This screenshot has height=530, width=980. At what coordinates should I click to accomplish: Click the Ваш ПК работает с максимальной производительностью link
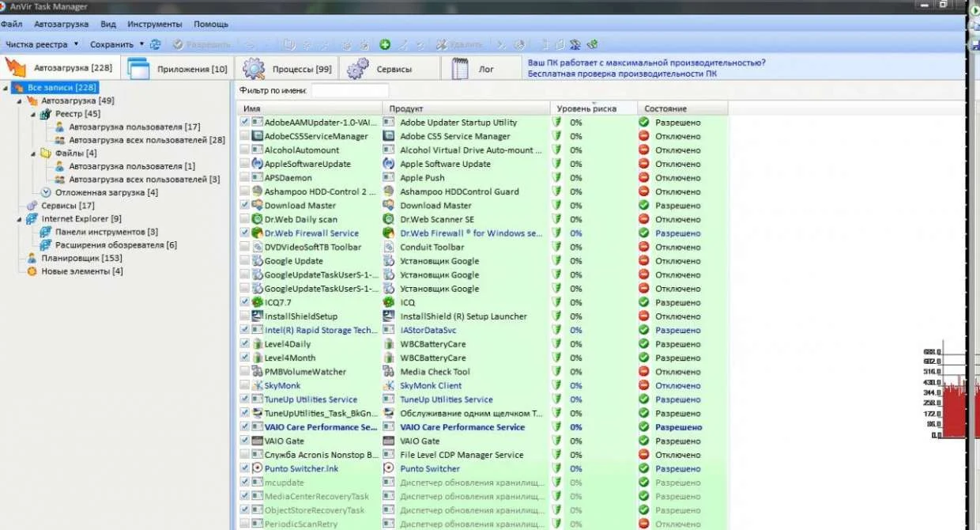(x=646, y=62)
